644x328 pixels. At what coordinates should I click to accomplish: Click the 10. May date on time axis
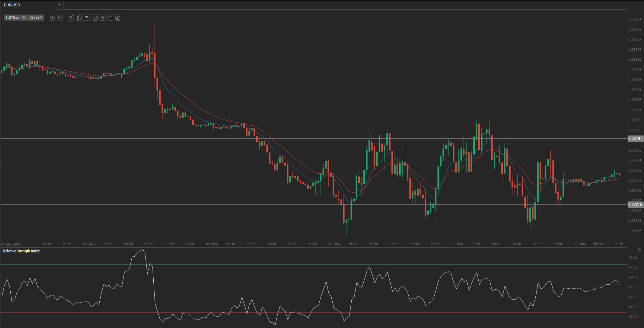click(x=334, y=244)
